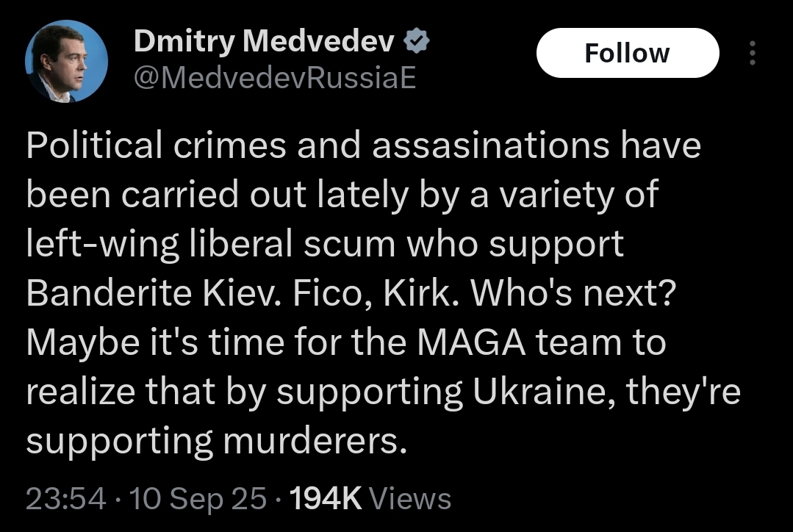Click the 23:54 post time
The image size is (793, 532).
pos(65,499)
